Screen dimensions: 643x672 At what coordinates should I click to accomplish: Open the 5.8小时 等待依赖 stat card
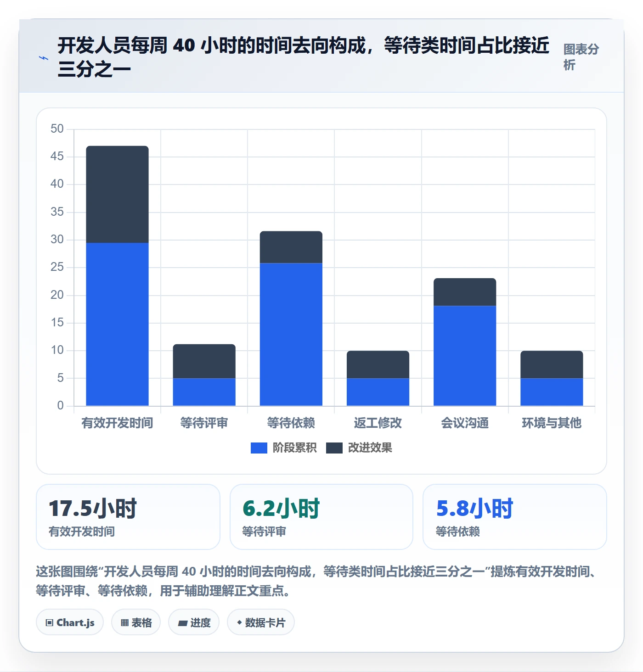(x=515, y=517)
